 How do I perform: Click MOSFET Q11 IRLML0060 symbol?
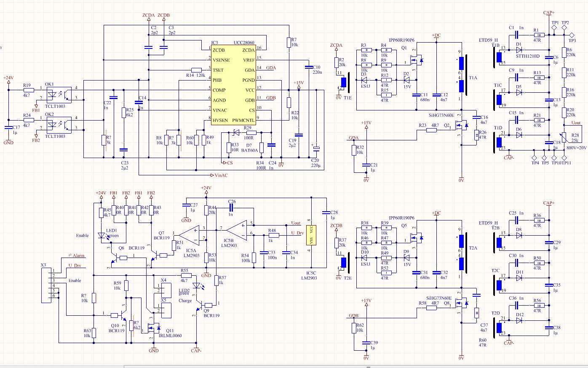(x=154, y=327)
